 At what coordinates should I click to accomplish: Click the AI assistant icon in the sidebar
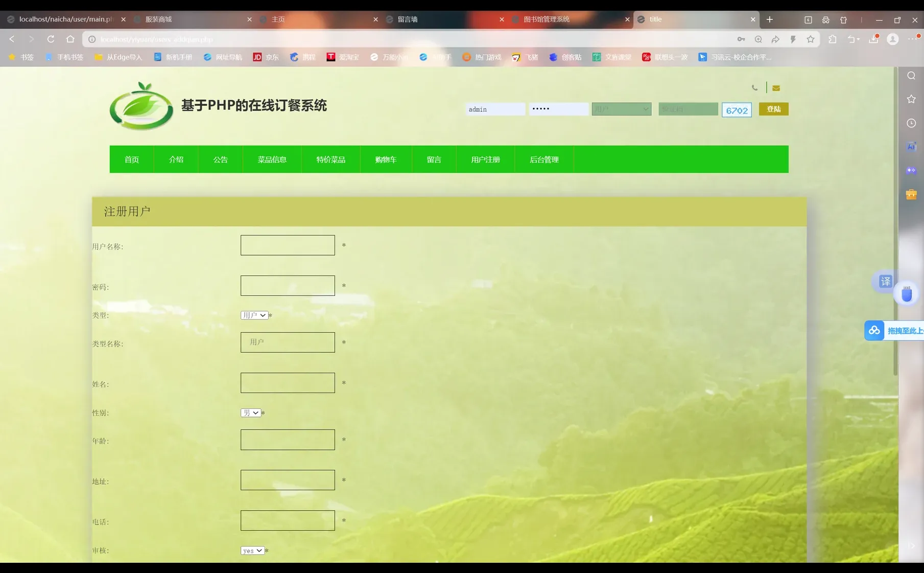coord(911,147)
